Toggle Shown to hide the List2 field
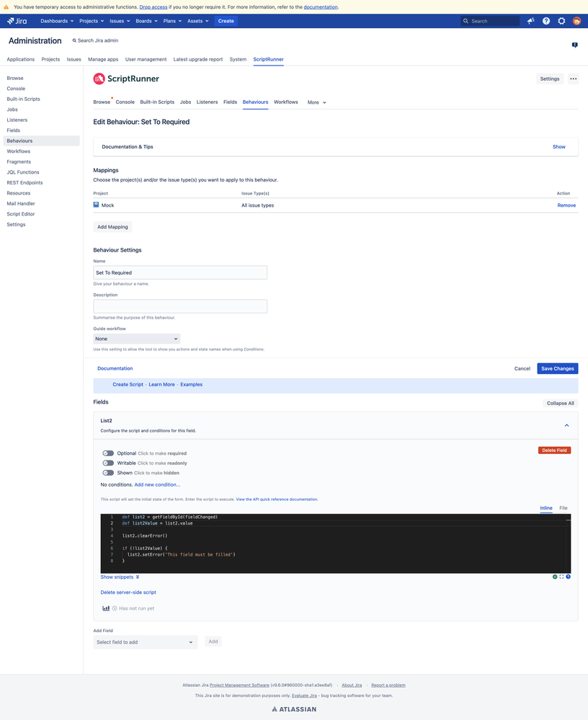 tap(109, 474)
